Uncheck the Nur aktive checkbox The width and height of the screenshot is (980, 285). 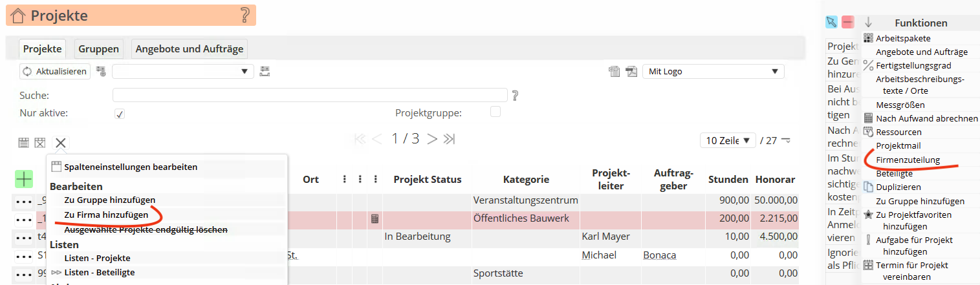pyautogui.click(x=119, y=114)
